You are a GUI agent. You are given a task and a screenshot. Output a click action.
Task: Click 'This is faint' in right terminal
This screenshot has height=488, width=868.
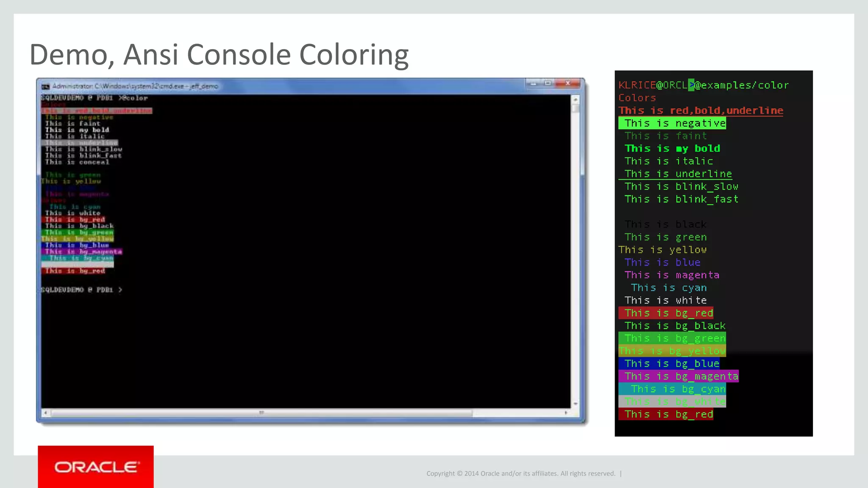[x=665, y=136]
